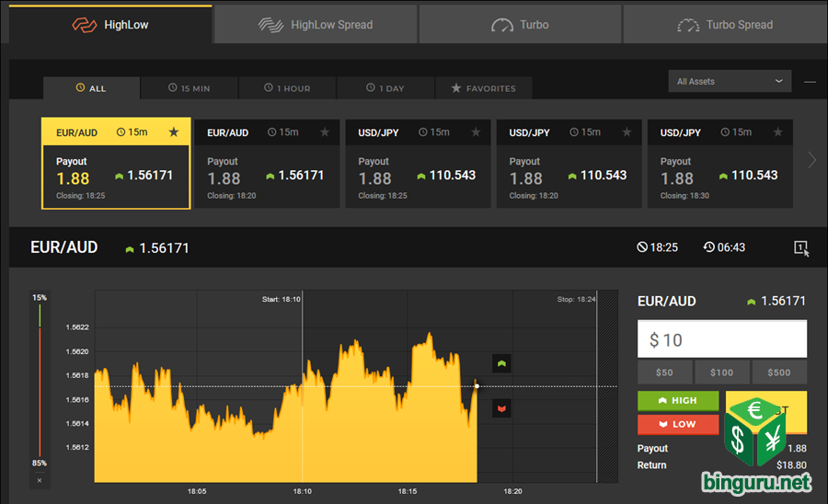
Task: Click the 15% / 85% sentiment bar
Action: 40,380
